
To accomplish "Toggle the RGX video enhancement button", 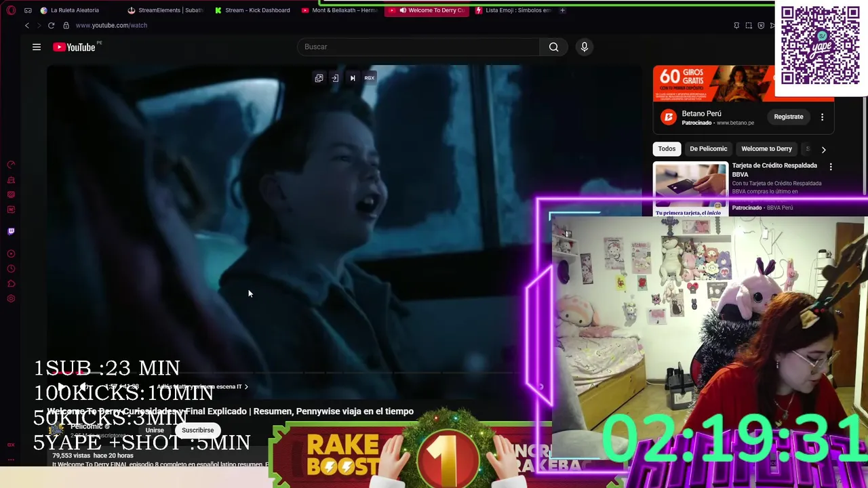I will [369, 78].
